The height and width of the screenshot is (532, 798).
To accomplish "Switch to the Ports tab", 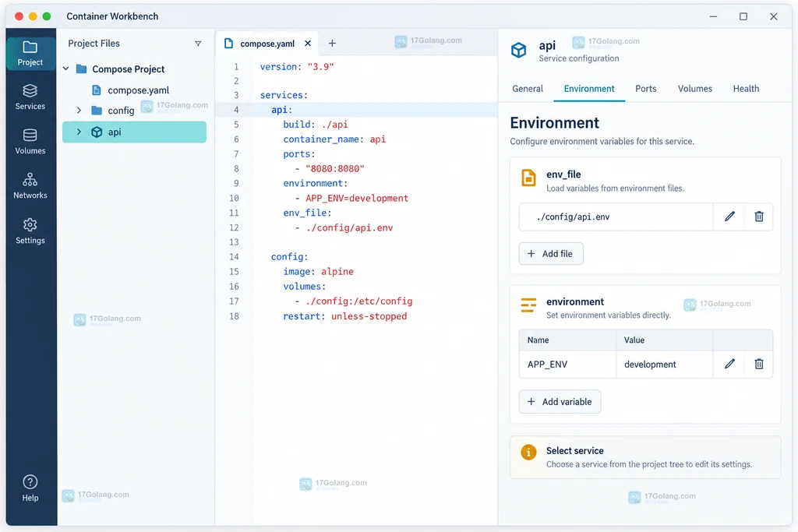I will (645, 89).
